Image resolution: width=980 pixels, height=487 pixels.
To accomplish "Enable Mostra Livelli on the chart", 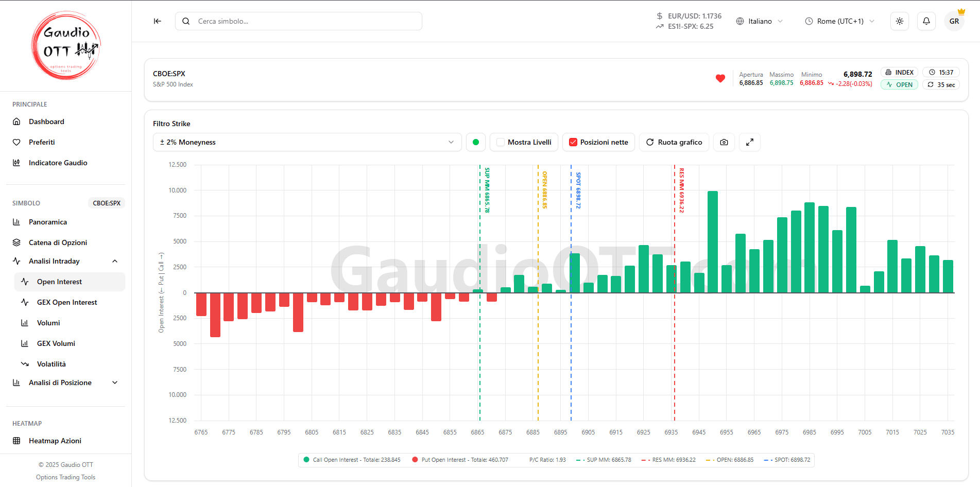I will tap(500, 142).
